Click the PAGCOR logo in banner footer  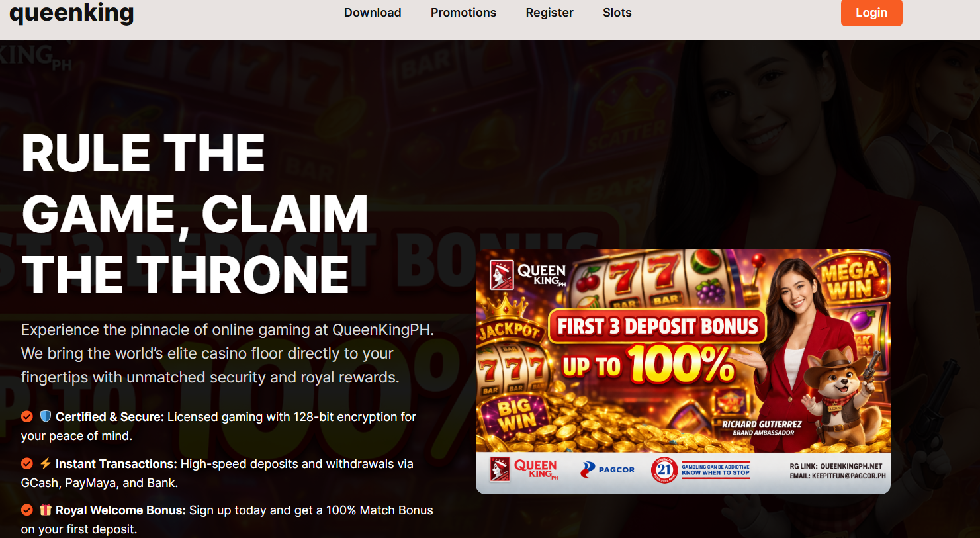607,469
